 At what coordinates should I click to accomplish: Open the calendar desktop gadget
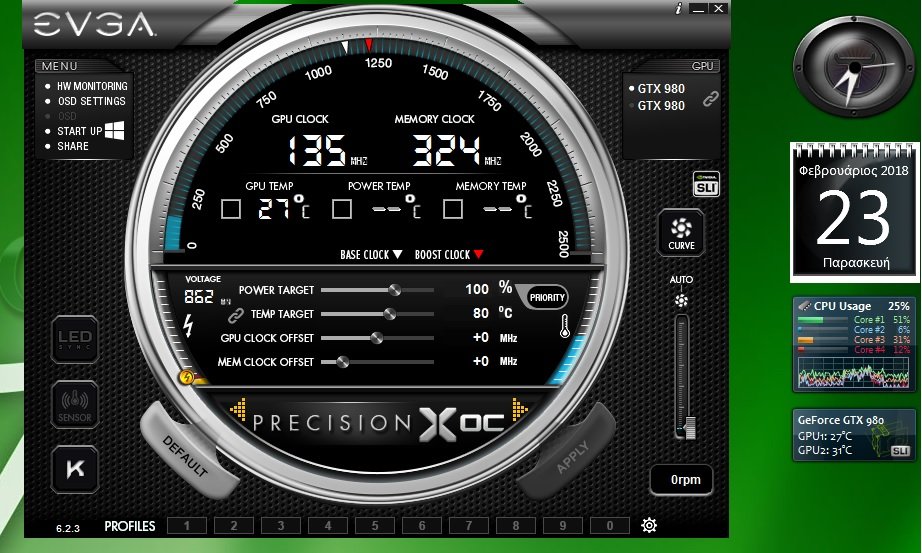854,213
